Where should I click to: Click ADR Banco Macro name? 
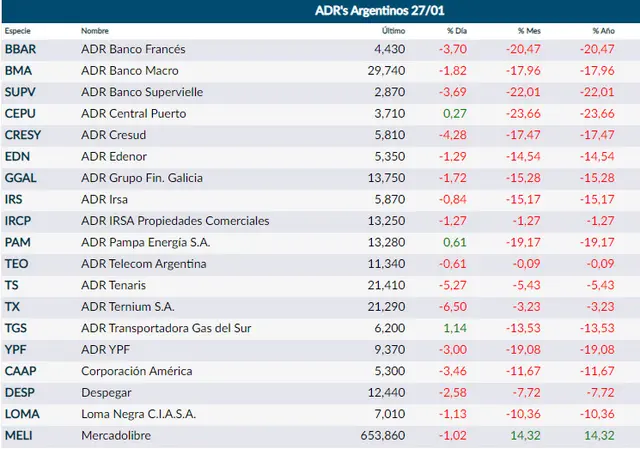pos(130,71)
